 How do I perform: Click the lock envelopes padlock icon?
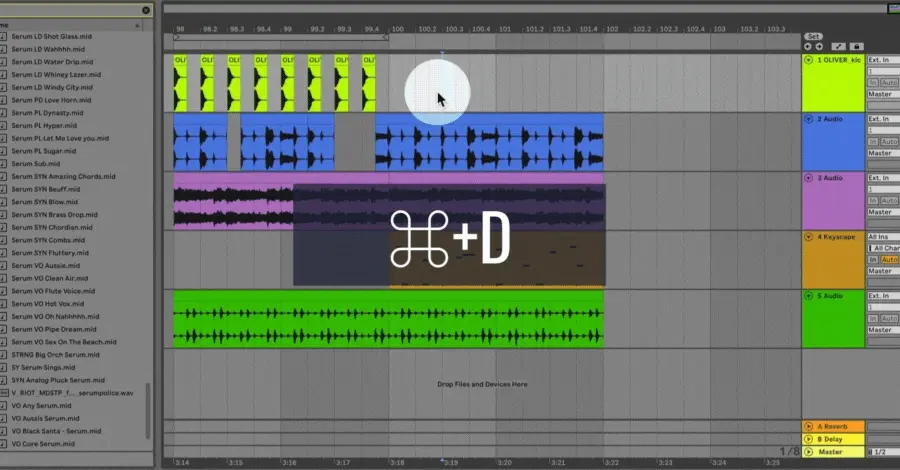coord(856,46)
